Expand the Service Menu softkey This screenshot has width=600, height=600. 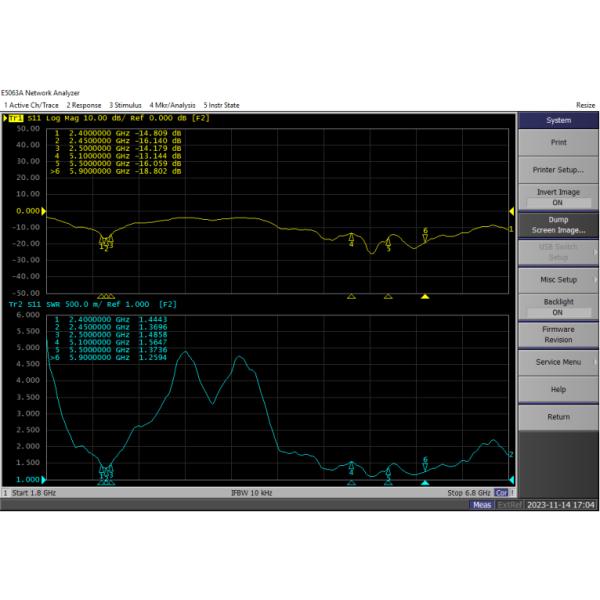(x=557, y=362)
